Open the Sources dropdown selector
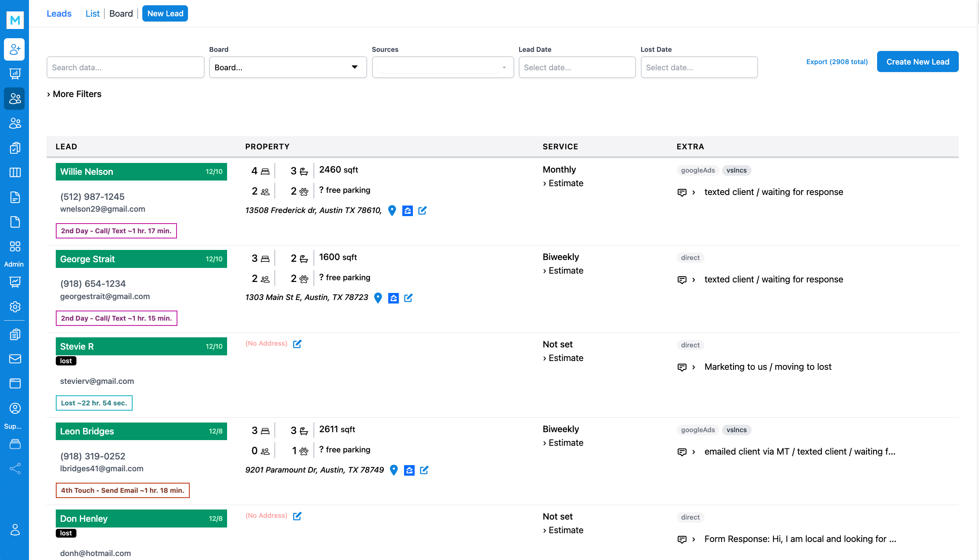 [x=443, y=67]
